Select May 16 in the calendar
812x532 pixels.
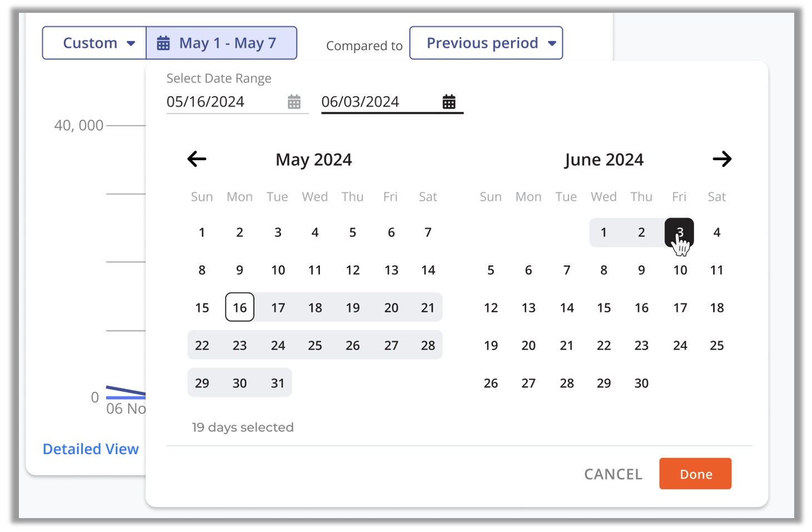click(240, 308)
